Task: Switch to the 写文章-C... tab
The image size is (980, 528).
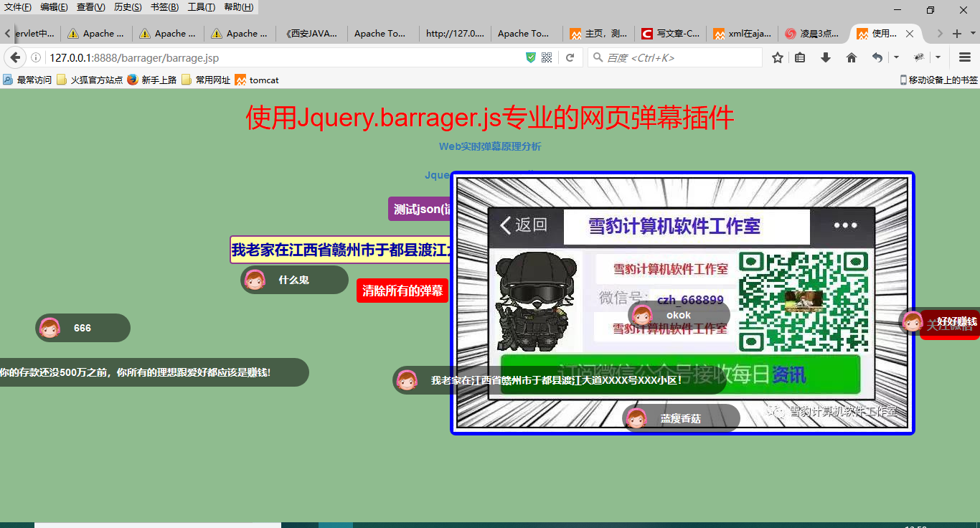Action: coord(670,34)
